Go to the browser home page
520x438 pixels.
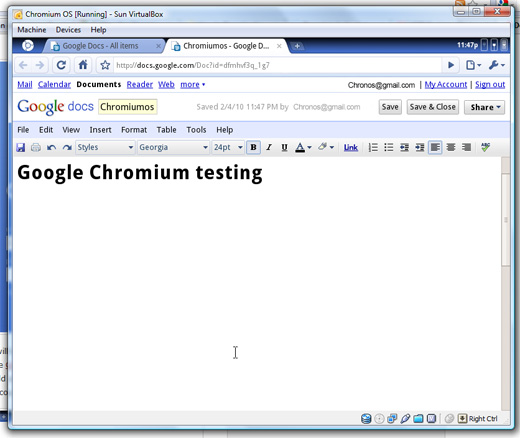pos(83,65)
